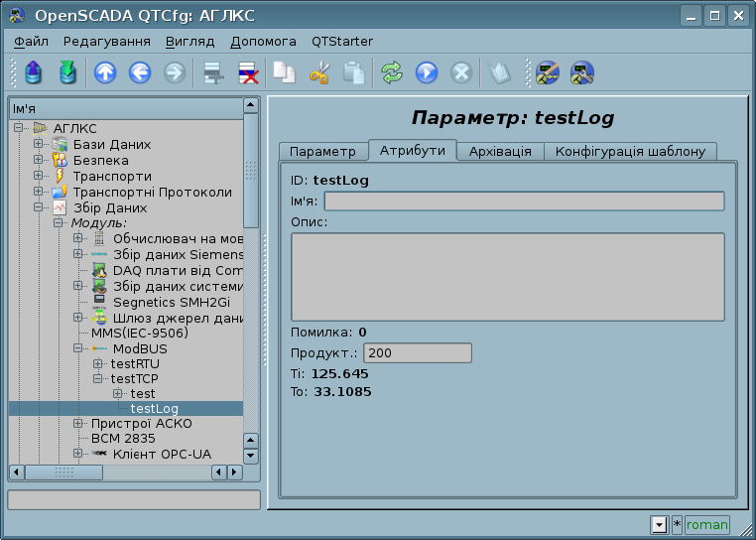Open the Редагування menu
Image resolution: width=756 pixels, height=540 pixels.
click(106, 42)
